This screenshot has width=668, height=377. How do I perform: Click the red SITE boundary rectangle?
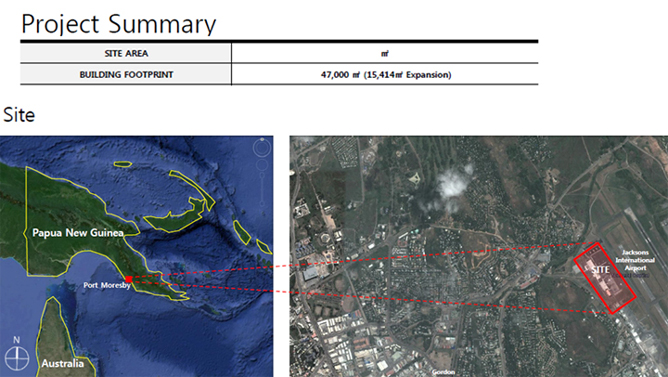tap(605, 278)
